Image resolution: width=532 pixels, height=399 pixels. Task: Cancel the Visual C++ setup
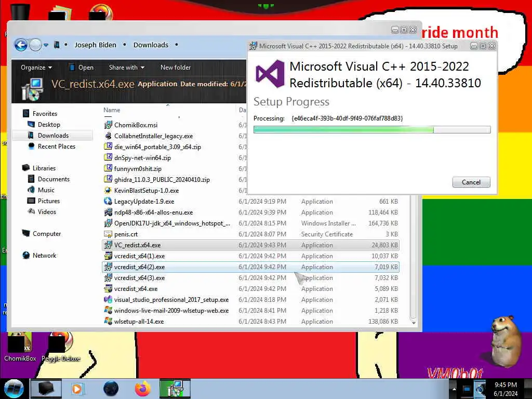click(471, 182)
